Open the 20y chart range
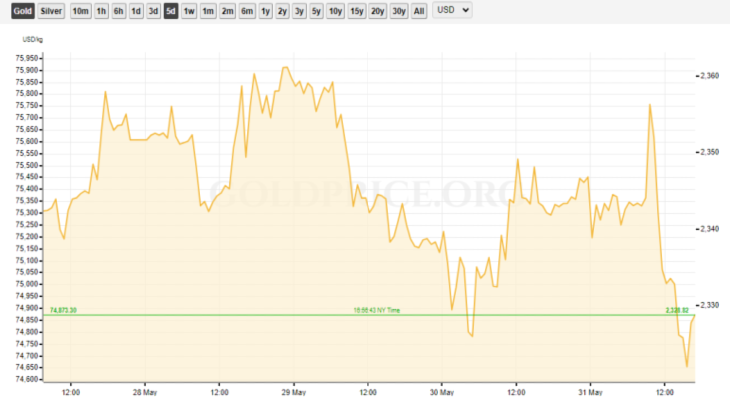 coord(378,11)
